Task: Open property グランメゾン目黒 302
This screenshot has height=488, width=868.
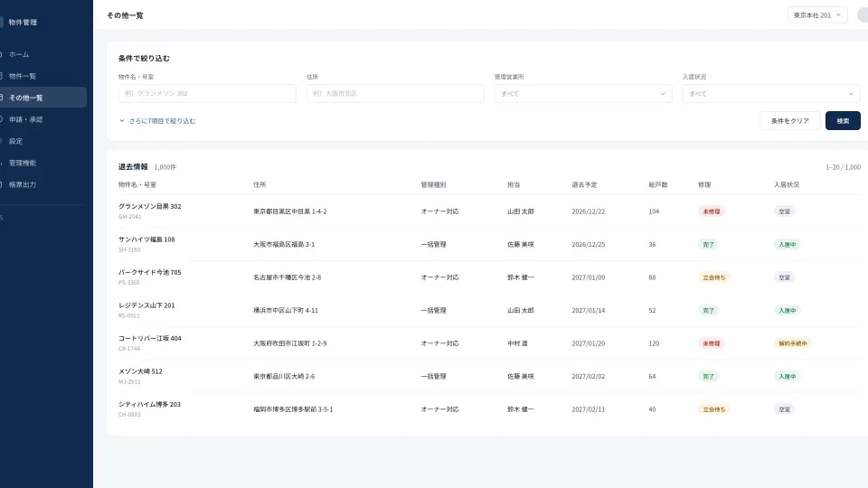Action: (x=149, y=206)
